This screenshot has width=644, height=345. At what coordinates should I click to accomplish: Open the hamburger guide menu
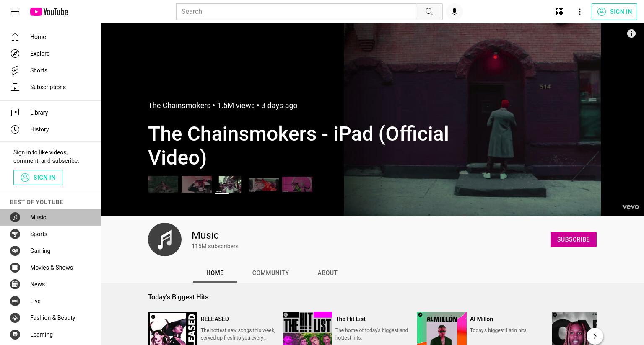(15, 12)
